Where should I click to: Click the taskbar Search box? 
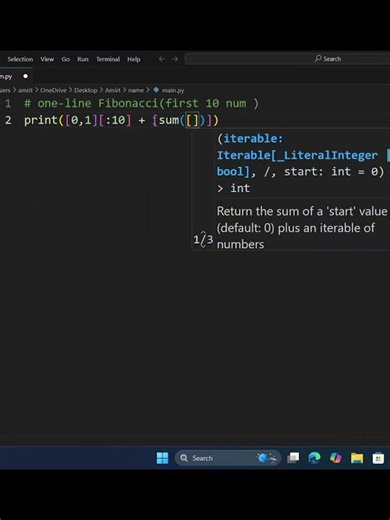tap(227, 458)
